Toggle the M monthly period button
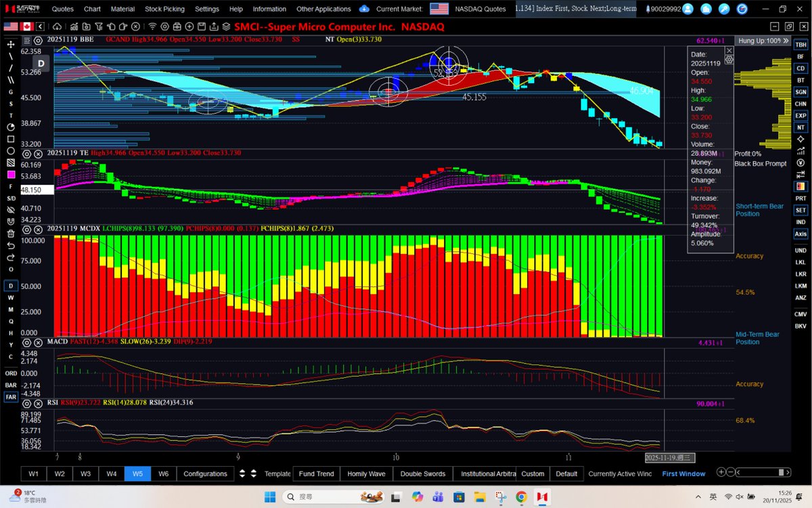The width and height of the screenshot is (812, 508). [x=11, y=309]
